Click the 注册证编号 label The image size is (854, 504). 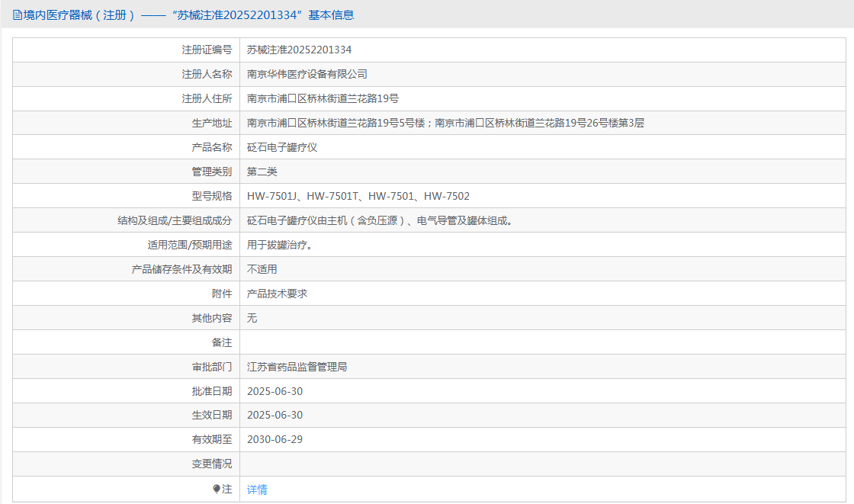coord(207,50)
